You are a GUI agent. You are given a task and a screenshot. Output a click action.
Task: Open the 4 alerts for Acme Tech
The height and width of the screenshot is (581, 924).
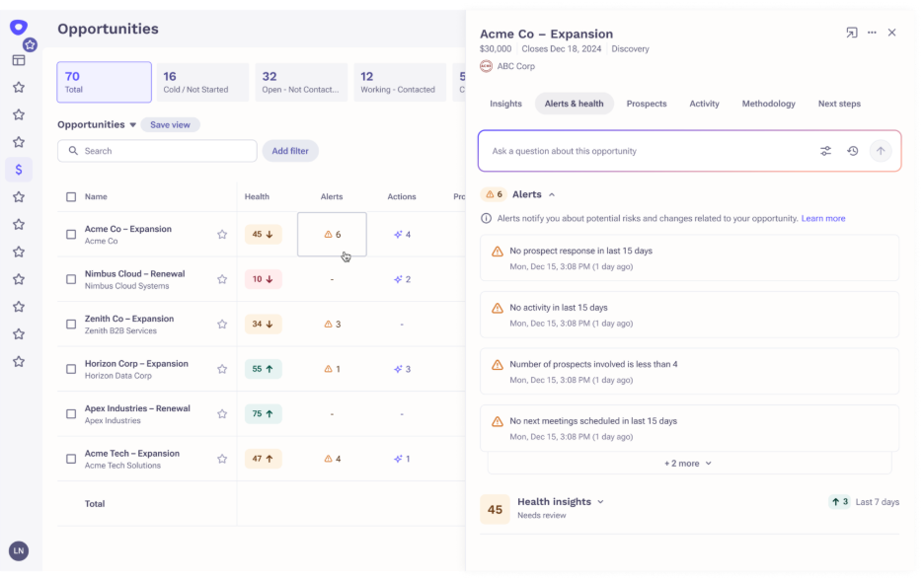coord(333,459)
